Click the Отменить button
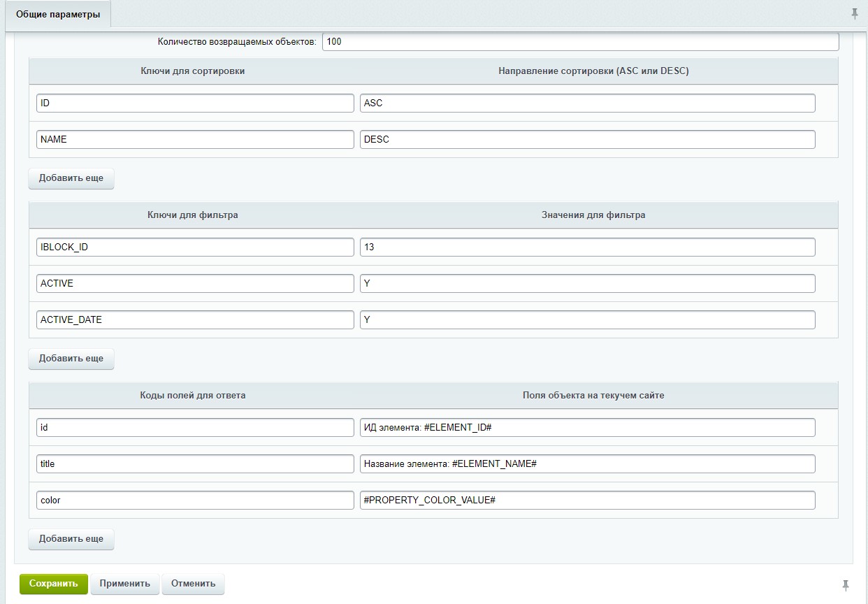 tap(193, 584)
